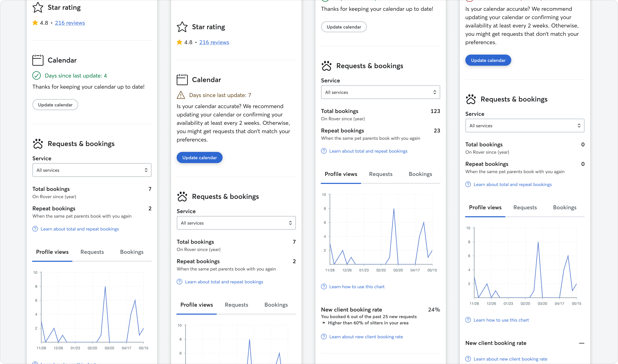
Task: Click the question icon beside second card's repeat bookings link
Action: pyautogui.click(x=179, y=282)
